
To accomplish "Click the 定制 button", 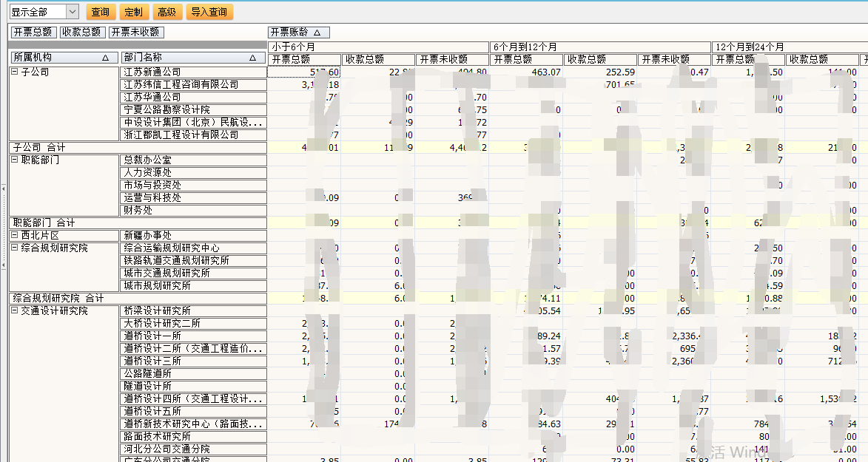I will (x=133, y=12).
